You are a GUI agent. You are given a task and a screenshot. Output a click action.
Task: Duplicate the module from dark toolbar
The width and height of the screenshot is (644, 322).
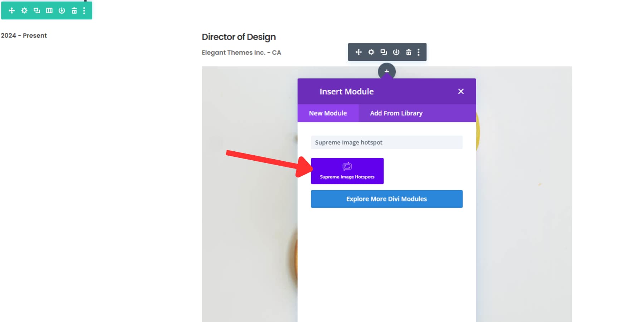(x=384, y=52)
